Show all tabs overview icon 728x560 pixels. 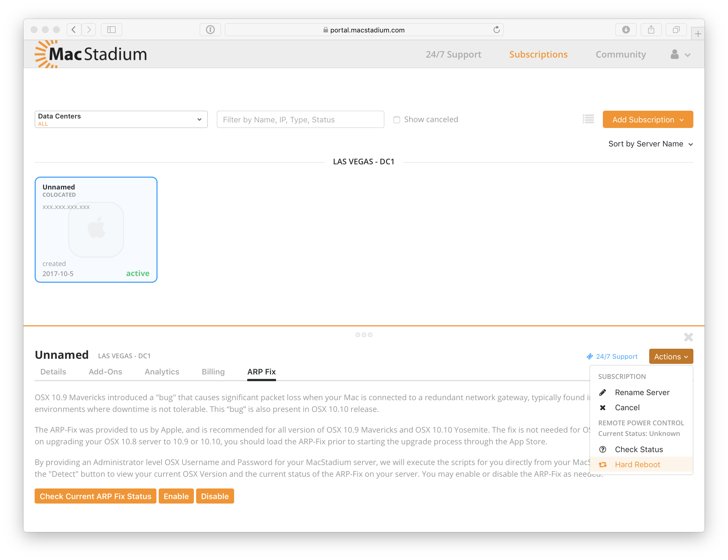tap(676, 30)
